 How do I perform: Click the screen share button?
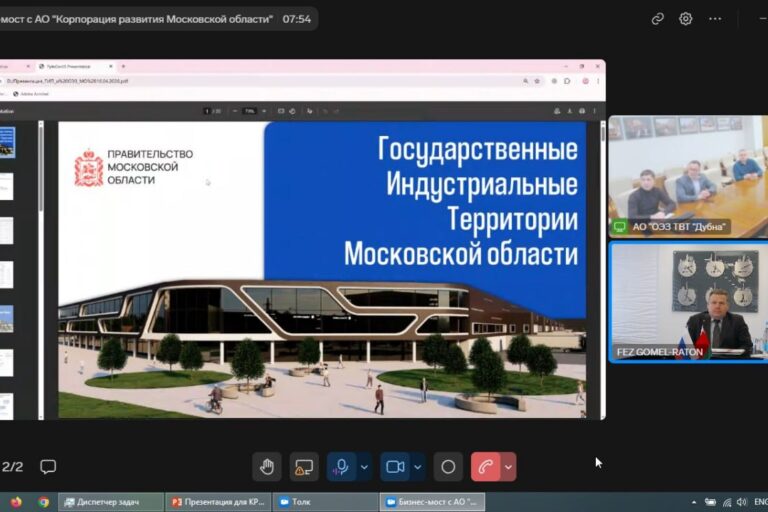coord(303,467)
